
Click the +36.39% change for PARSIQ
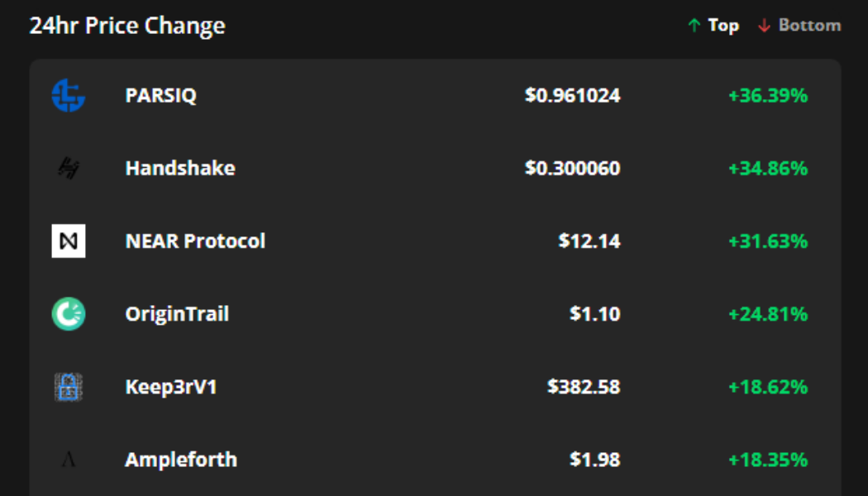tap(767, 96)
